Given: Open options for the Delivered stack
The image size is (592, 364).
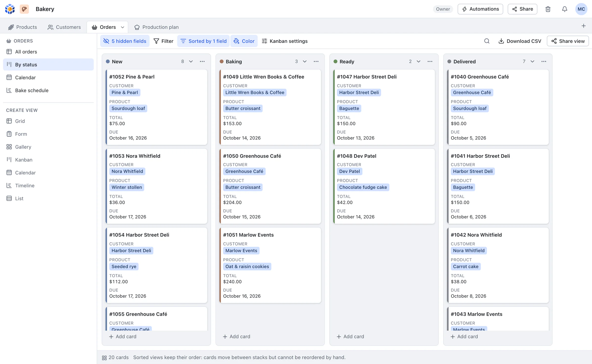Looking at the screenshot, I should (544, 61).
